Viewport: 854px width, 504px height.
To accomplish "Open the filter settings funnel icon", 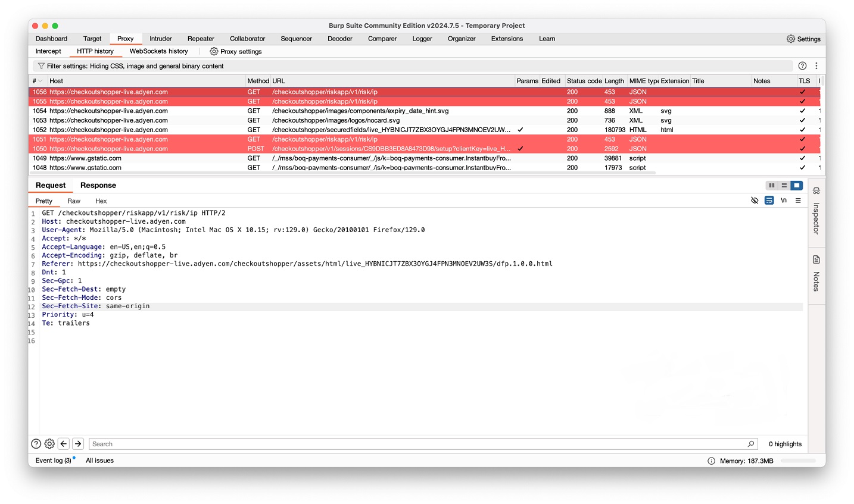I will (x=39, y=65).
